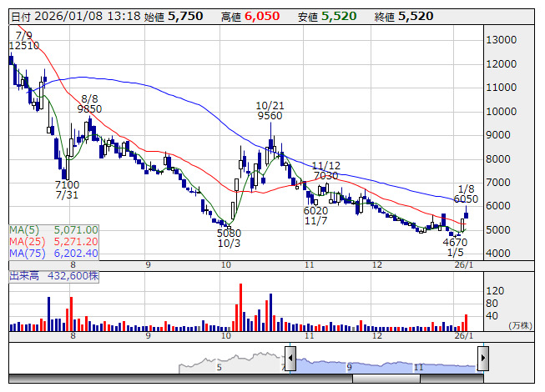Click the 11/12 7030 peak annotation
Image resolution: width=545 pixels, height=392 pixels.
[325, 171]
